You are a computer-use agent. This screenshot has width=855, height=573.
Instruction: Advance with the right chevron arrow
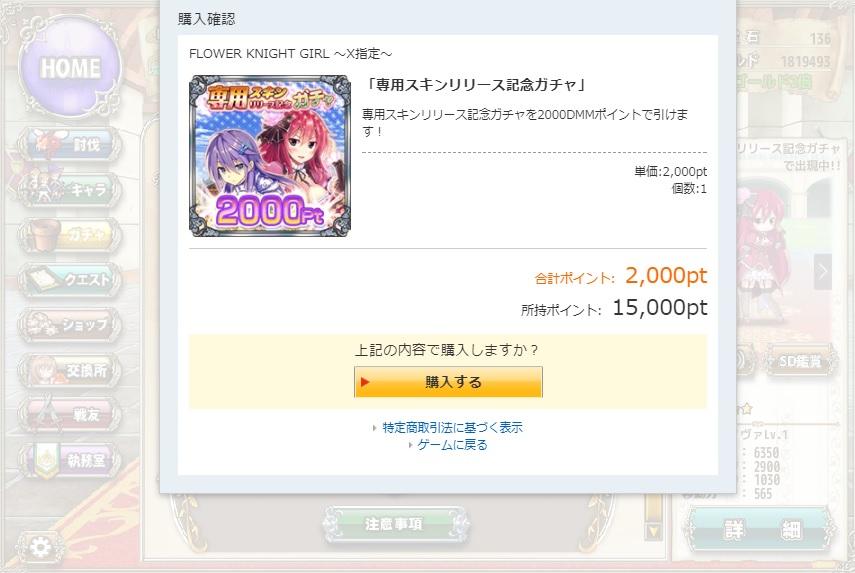coord(823,271)
